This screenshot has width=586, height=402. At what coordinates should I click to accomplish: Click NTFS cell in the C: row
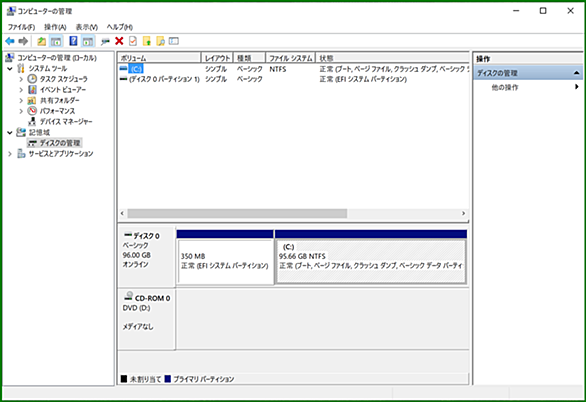pyautogui.click(x=278, y=69)
